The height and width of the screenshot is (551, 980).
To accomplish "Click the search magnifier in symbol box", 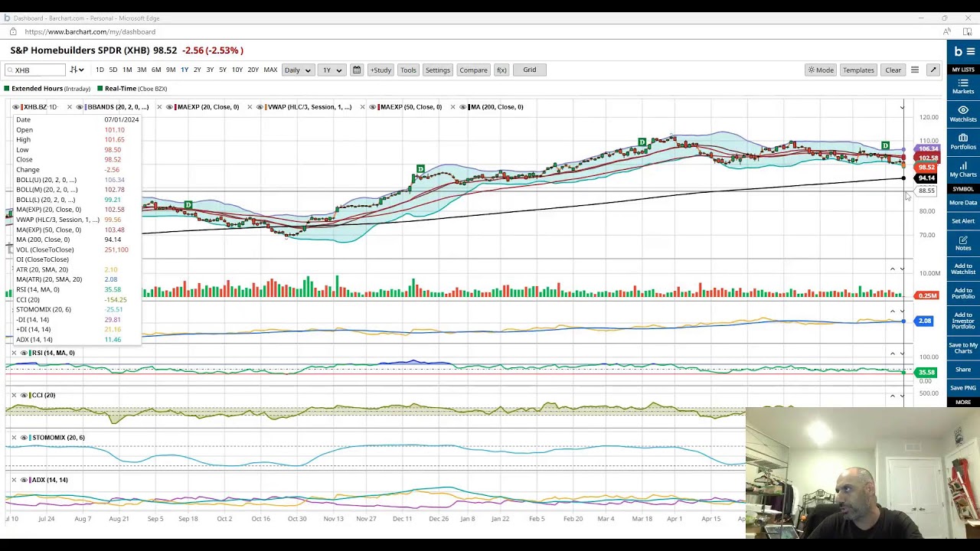I will 9,70.
